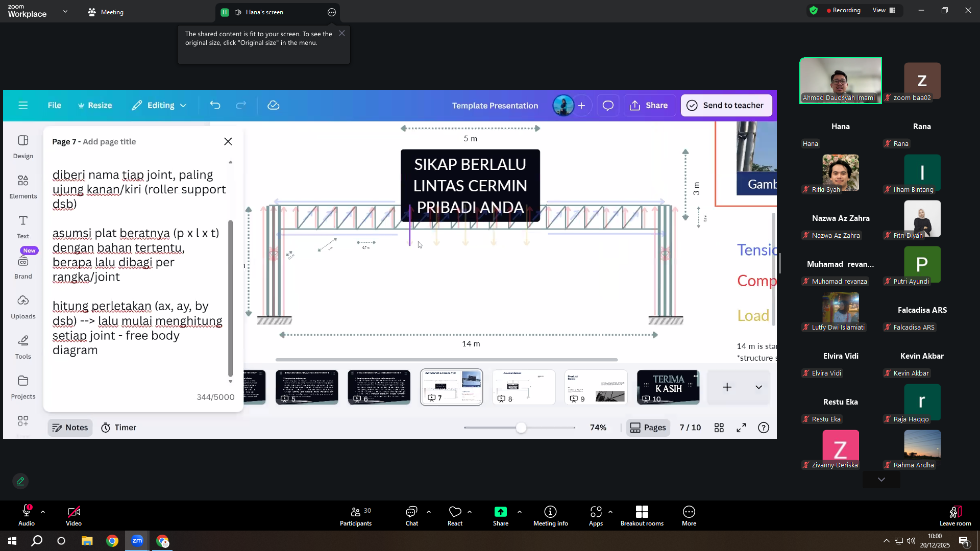Open Zoom Meeting info
Image resolution: width=980 pixels, height=551 pixels.
(x=550, y=516)
